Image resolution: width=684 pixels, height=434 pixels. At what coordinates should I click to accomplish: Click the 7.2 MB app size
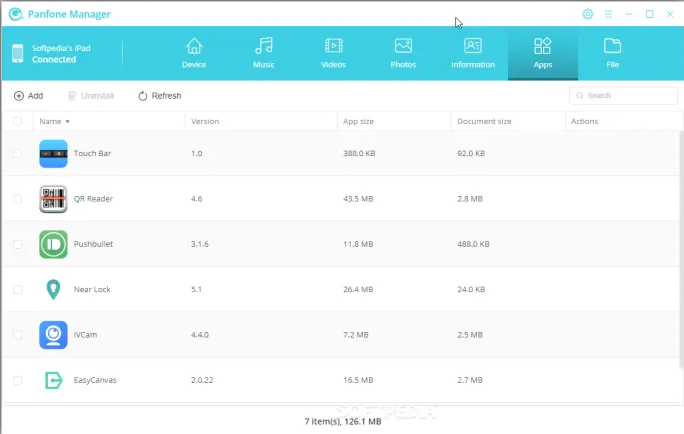(356, 335)
